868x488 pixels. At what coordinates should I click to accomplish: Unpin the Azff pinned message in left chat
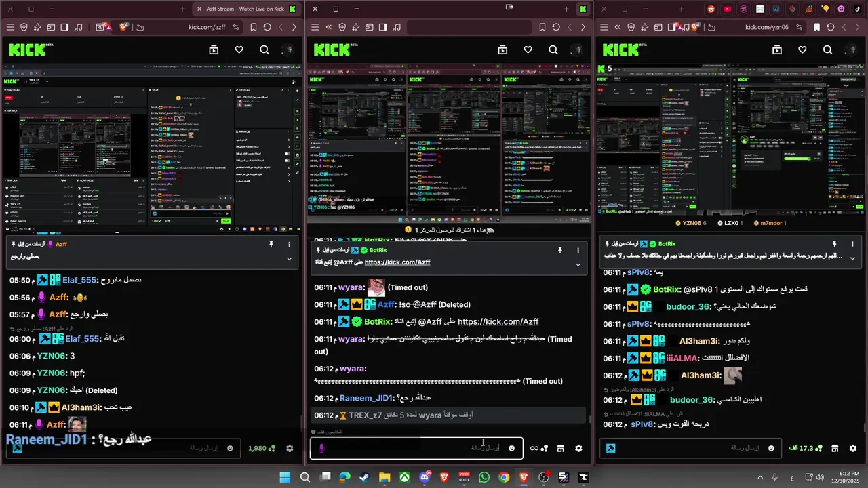pyautogui.click(x=271, y=244)
